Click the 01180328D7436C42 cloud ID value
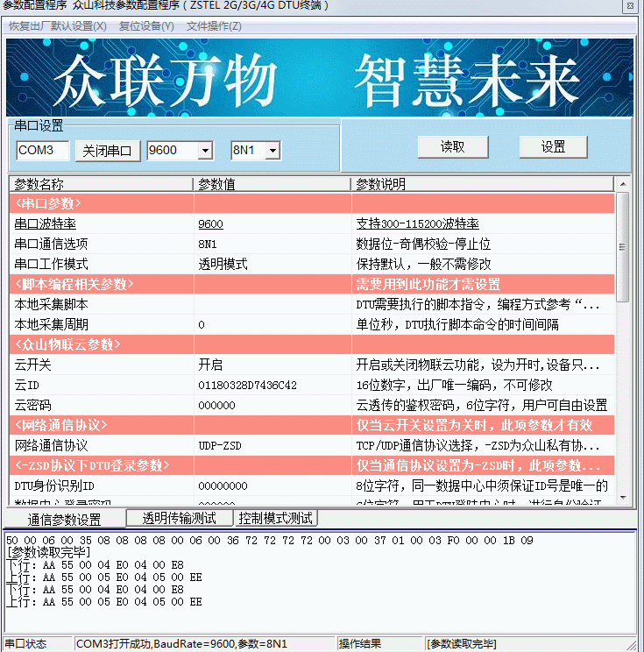This screenshot has width=644, height=652. (x=248, y=386)
